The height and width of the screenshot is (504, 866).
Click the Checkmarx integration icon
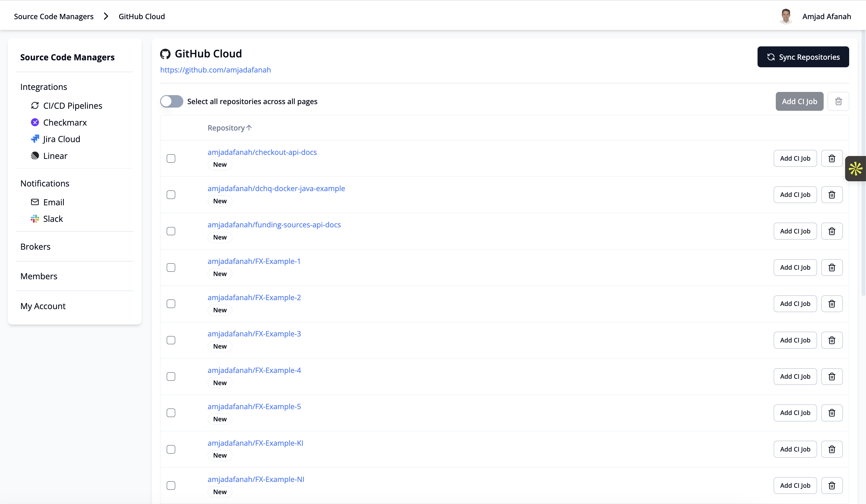35,122
